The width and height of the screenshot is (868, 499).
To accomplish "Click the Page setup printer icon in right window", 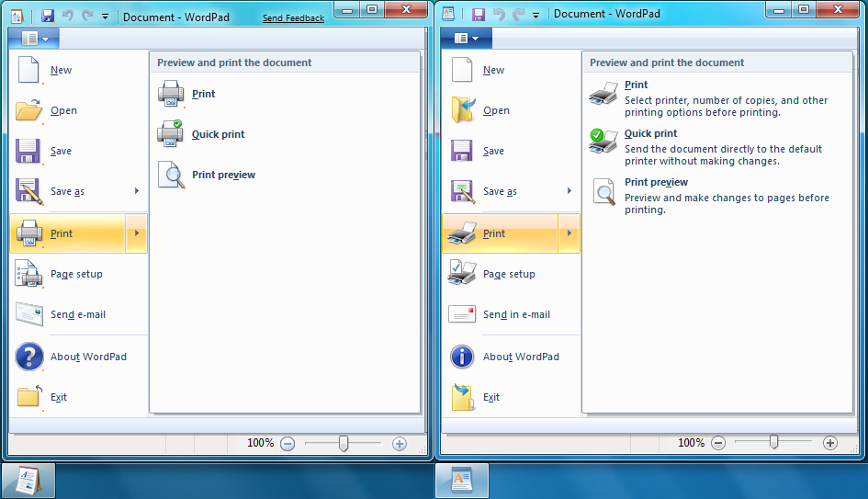I will (x=462, y=272).
